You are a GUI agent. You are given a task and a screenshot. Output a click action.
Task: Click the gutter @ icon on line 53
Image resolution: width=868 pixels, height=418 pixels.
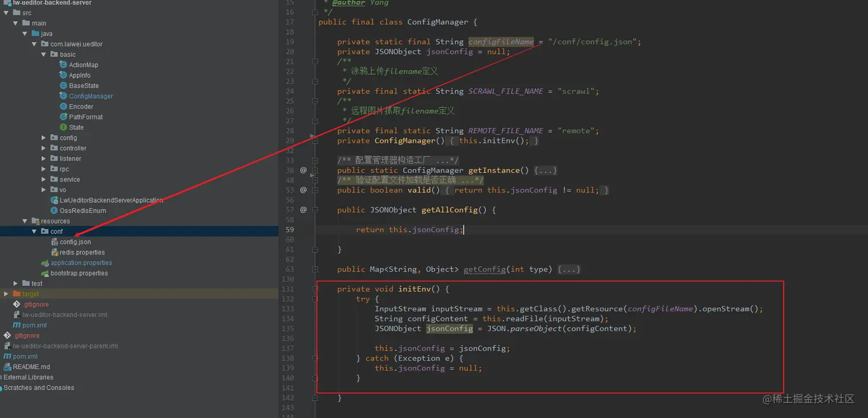304,190
